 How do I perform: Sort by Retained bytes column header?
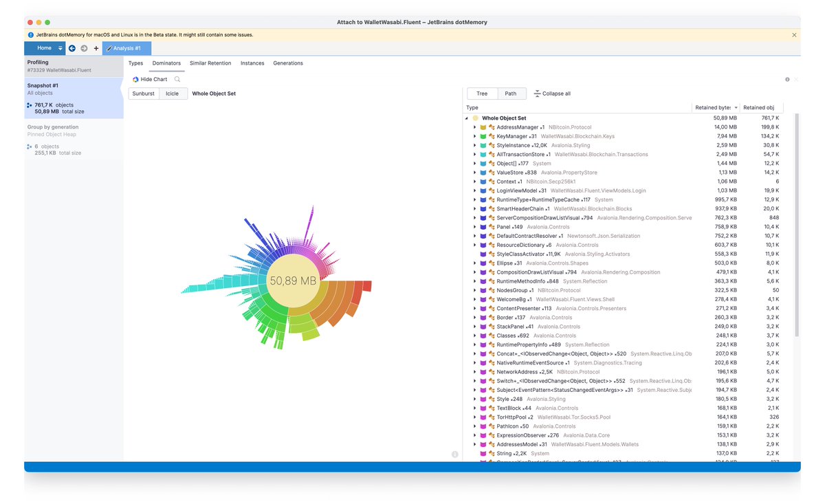point(716,108)
